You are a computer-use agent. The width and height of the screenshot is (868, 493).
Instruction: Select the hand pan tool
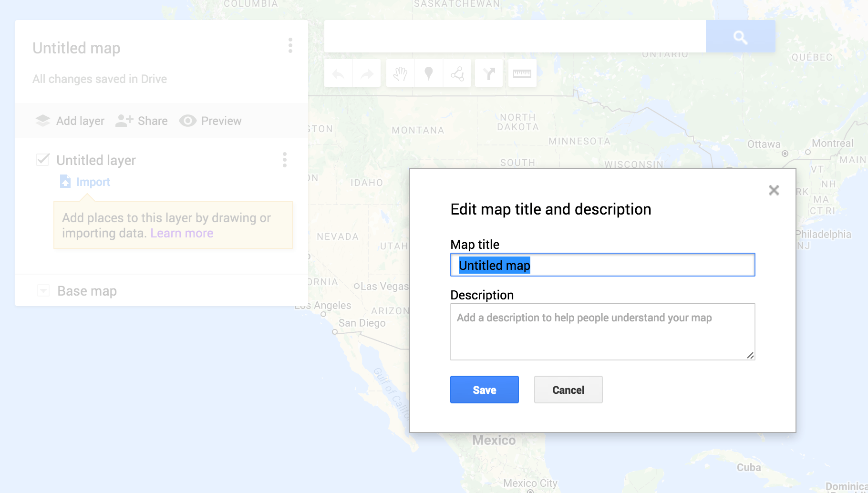400,73
